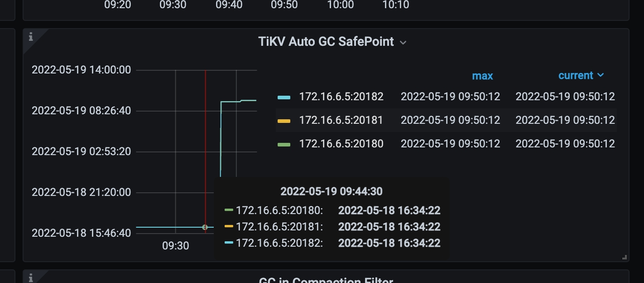Open color picker from yellow 20181 legend swatch
Viewport: 644px width, 283px height.
click(x=284, y=121)
